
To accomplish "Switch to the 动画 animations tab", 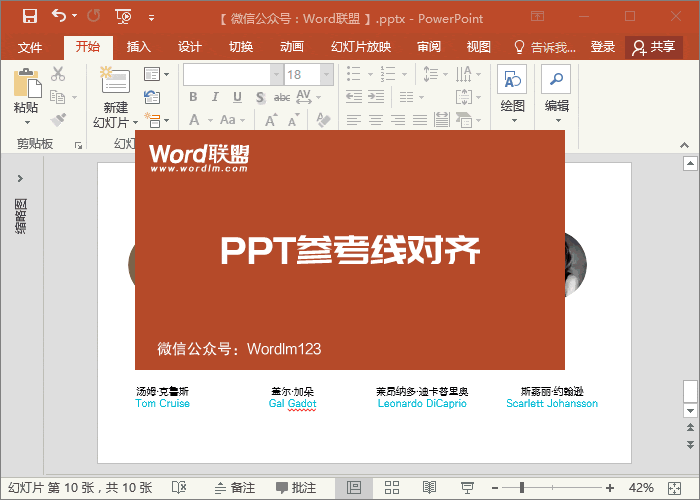I will [x=292, y=47].
